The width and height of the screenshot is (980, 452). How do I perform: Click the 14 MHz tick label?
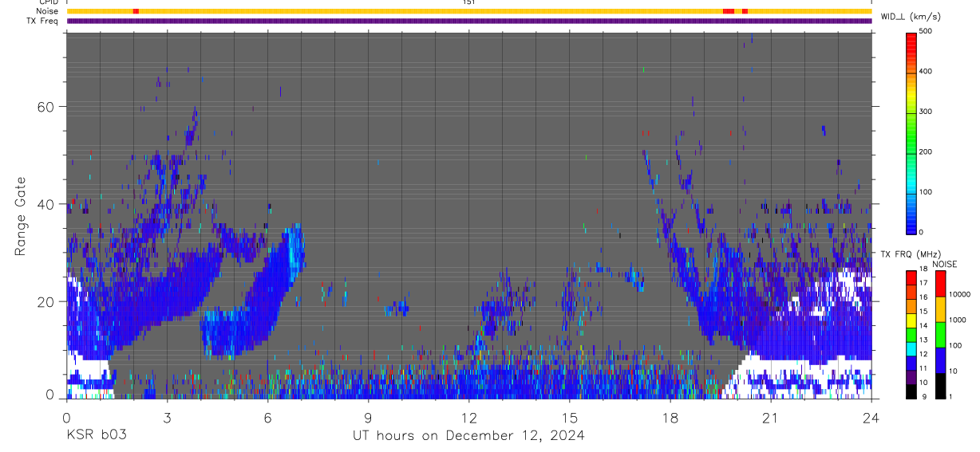coord(924,325)
